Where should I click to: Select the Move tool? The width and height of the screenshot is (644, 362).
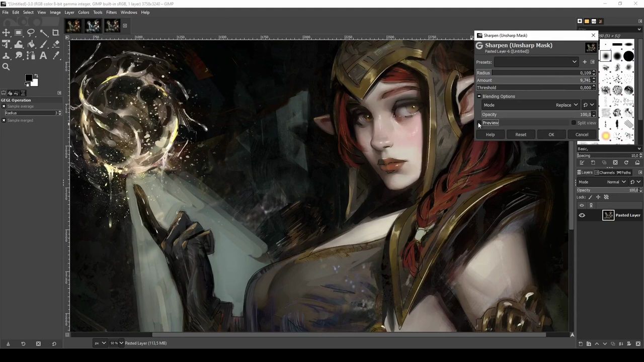click(x=6, y=32)
